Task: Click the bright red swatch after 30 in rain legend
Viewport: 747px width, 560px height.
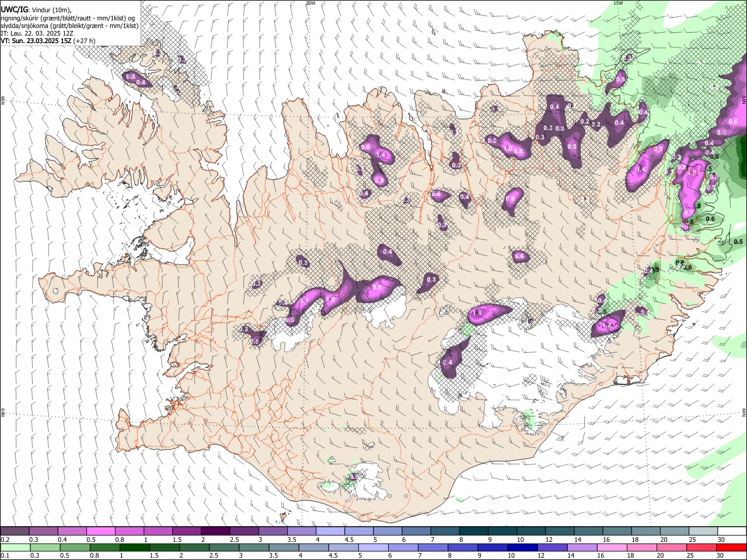Action: (731, 548)
